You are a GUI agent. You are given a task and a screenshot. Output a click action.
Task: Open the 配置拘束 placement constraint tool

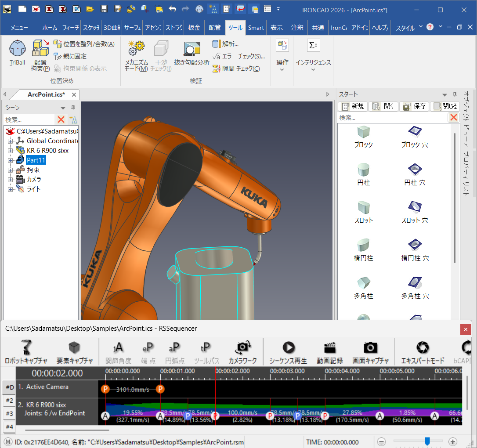40,55
